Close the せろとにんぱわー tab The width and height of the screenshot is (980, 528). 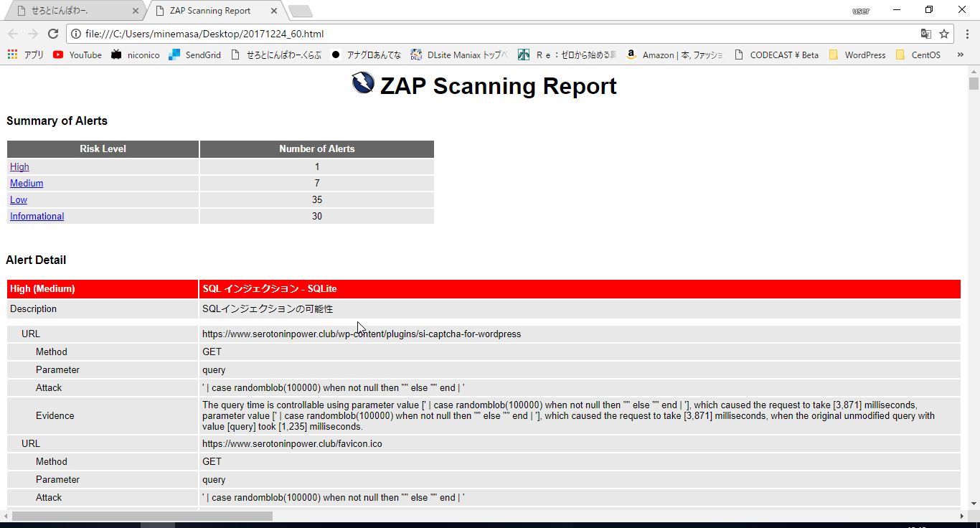(x=135, y=11)
